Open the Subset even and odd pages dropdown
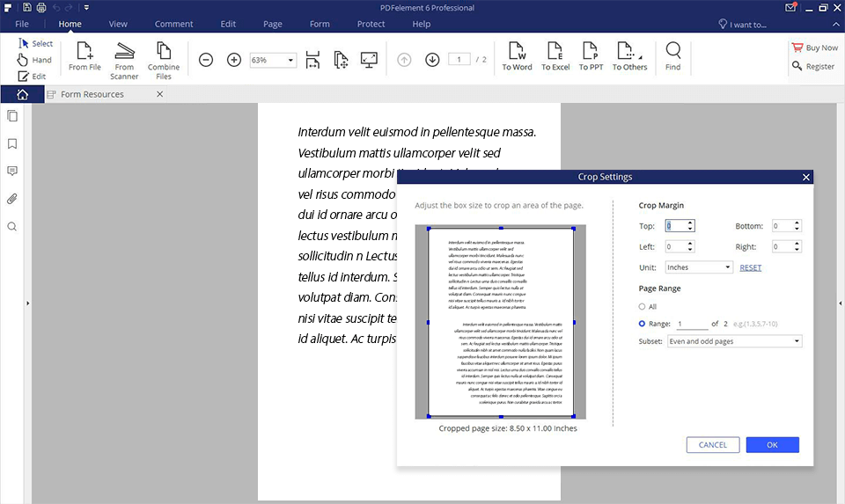The height and width of the screenshot is (504, 845). [x=734, y=341]
